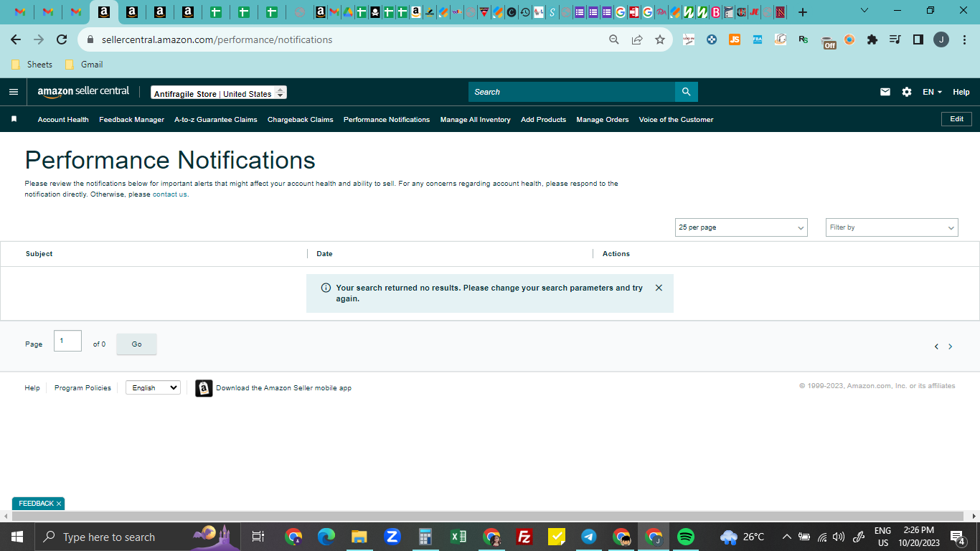Share this page via address bar icon
Image resolution: width=980 pixels, height=551 pixels.
[637, 39]
